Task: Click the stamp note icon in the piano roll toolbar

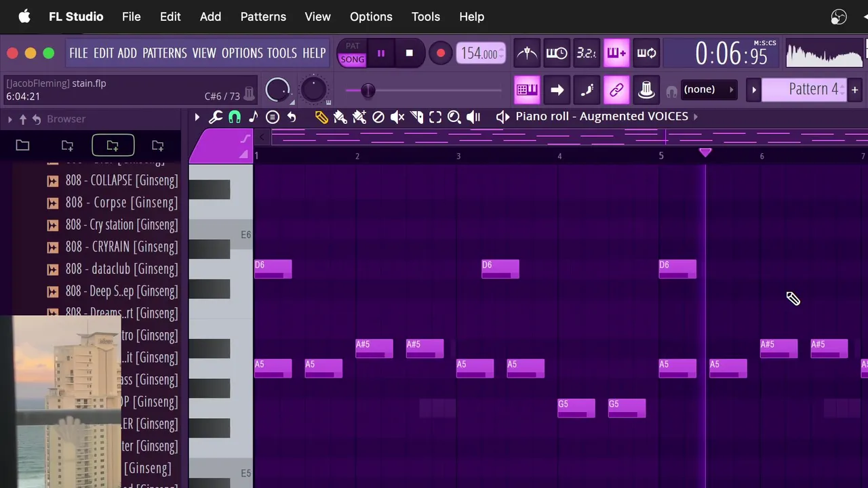Action: (254, 117)
